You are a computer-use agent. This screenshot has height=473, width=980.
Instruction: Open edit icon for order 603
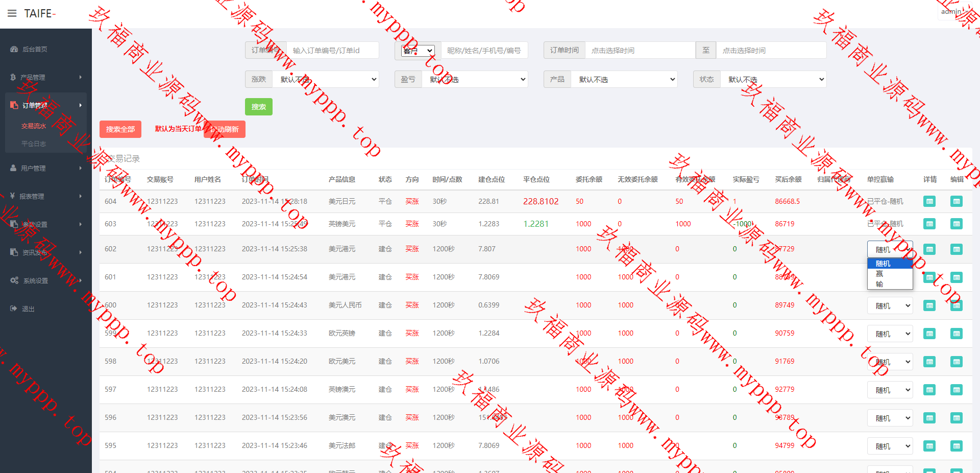[x=957, y=224]
